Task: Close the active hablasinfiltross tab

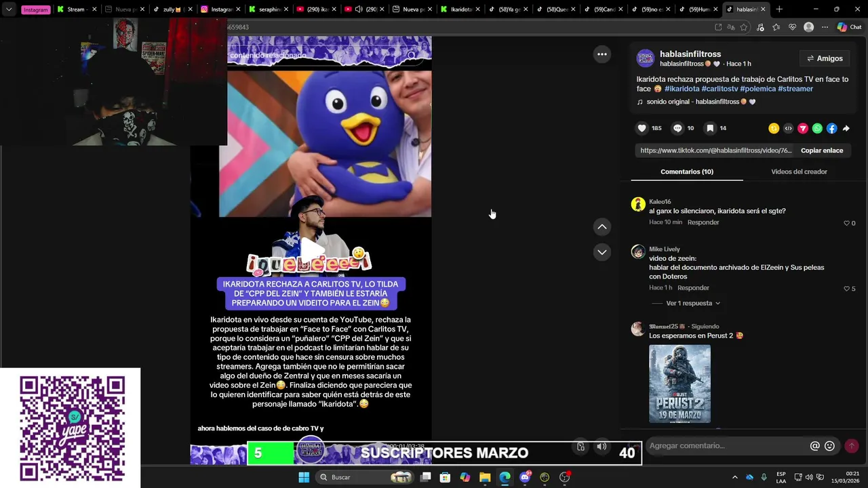Action: click(x=763, y=9)
